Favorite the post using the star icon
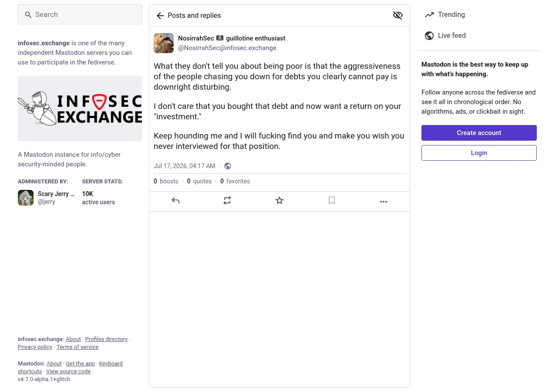Viewport: 559px width, 392px height. tap(279, 201)
